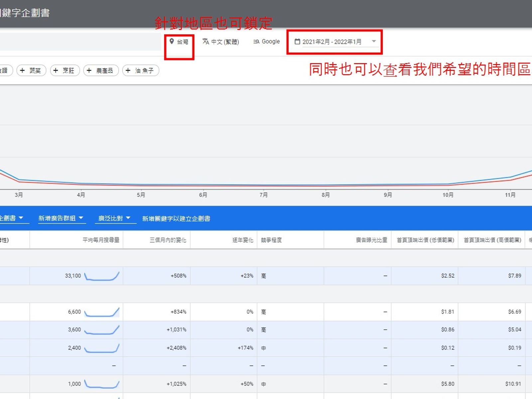Click the 廣告曝光比重 column header
The height and width of the screenshot is (399, 532).
[371, 240]
